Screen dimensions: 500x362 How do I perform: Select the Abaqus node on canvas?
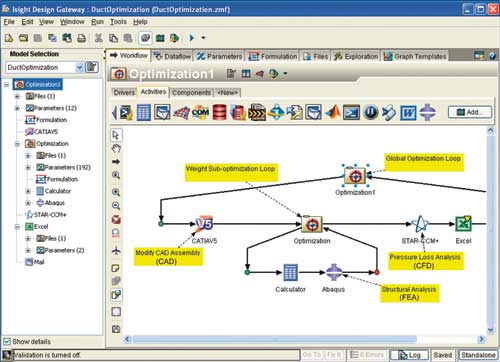click(x=334, y=272)
